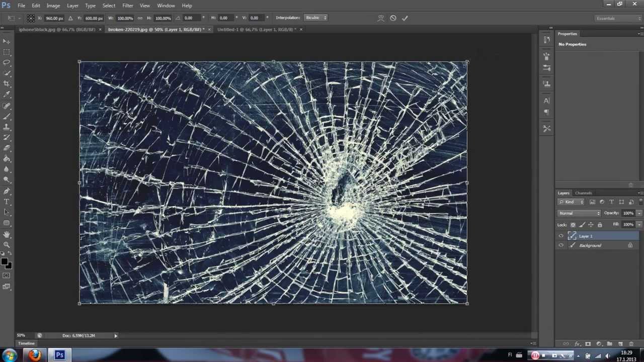Select the Crop tool
644x362 pixels.
(x=7, y=83)
